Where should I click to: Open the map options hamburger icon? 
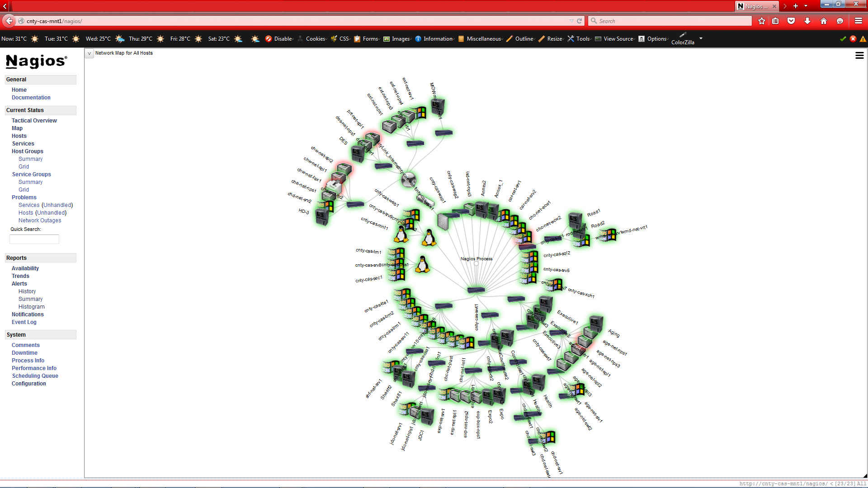tap(859, 56)
